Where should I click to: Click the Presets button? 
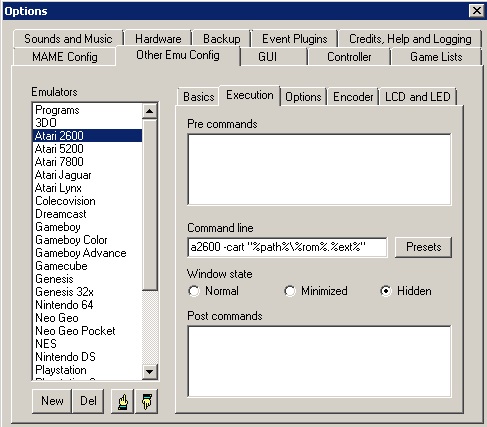(x=423, y=247)
